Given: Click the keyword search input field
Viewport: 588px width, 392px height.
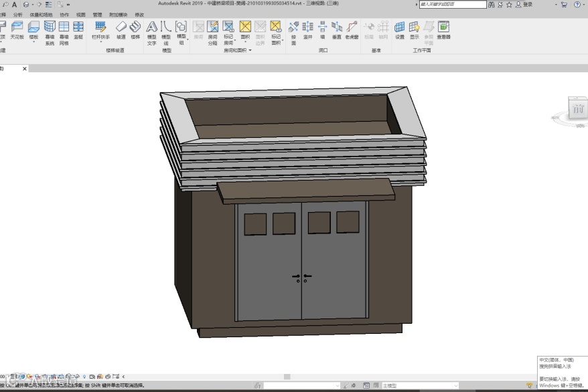Looking at the screenshot, I should 452,5.
